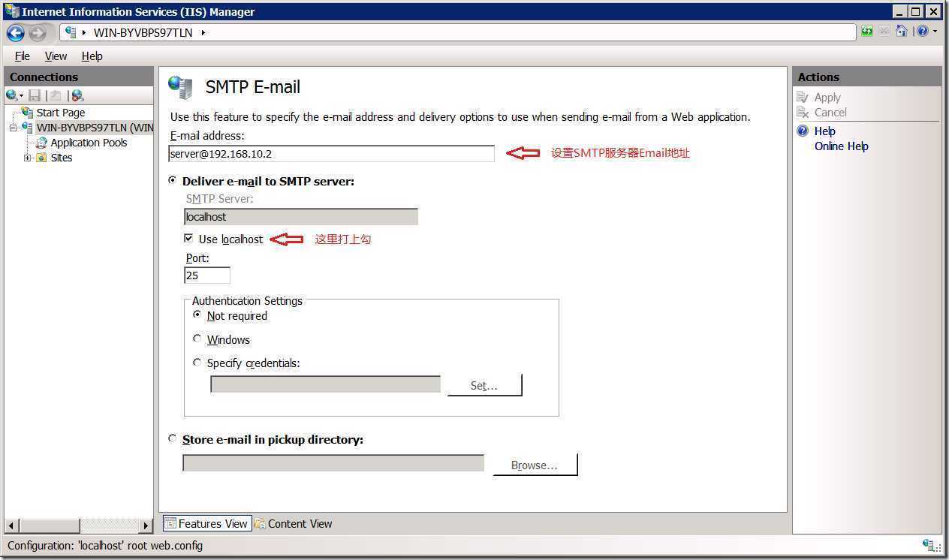Switch to Features View tab
This screenshot has width=949, height=560.
tap(206, 523)
